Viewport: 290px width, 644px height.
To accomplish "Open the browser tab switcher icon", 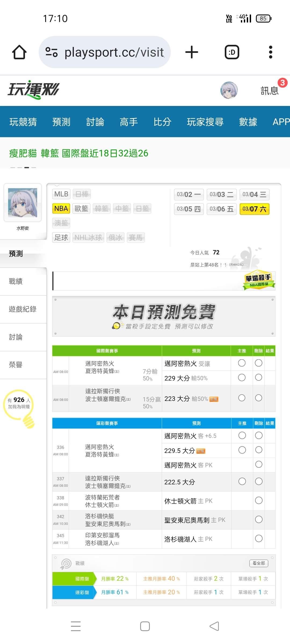I will click(232, 52).
